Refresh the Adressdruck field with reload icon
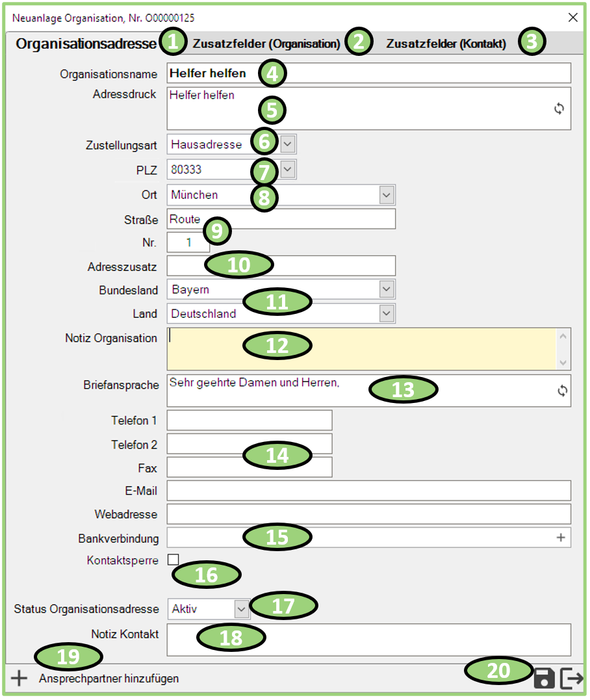This screenshot has width=590, height=700. pos(559,109)
